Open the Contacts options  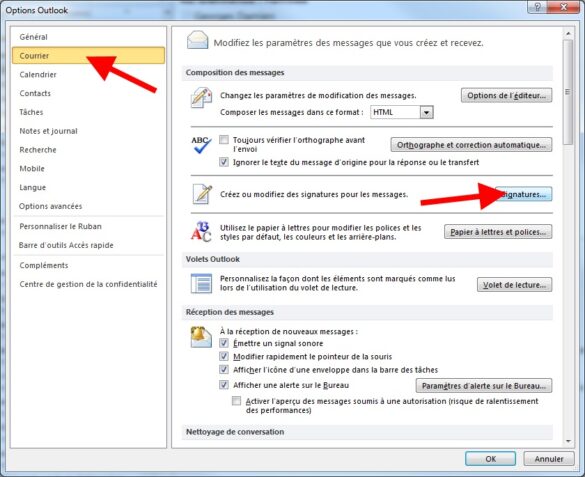[x=88, y=93]
